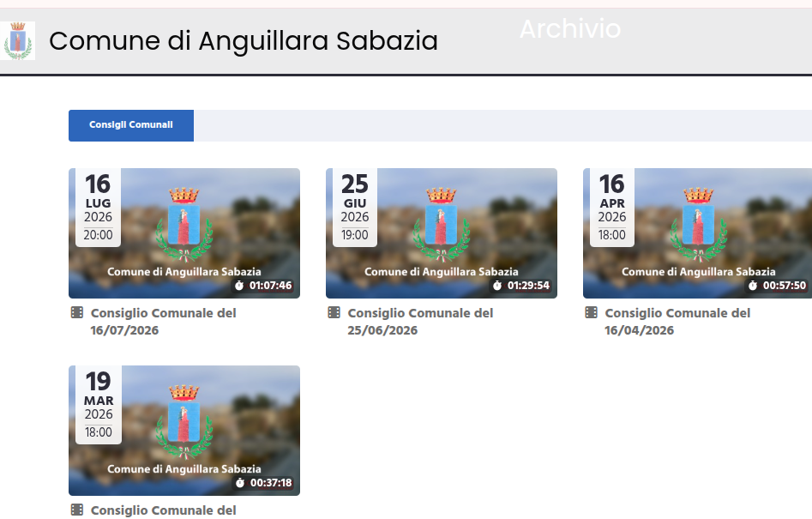
Task: Click the duration text 01:29:54
Action: pos(528,286)
